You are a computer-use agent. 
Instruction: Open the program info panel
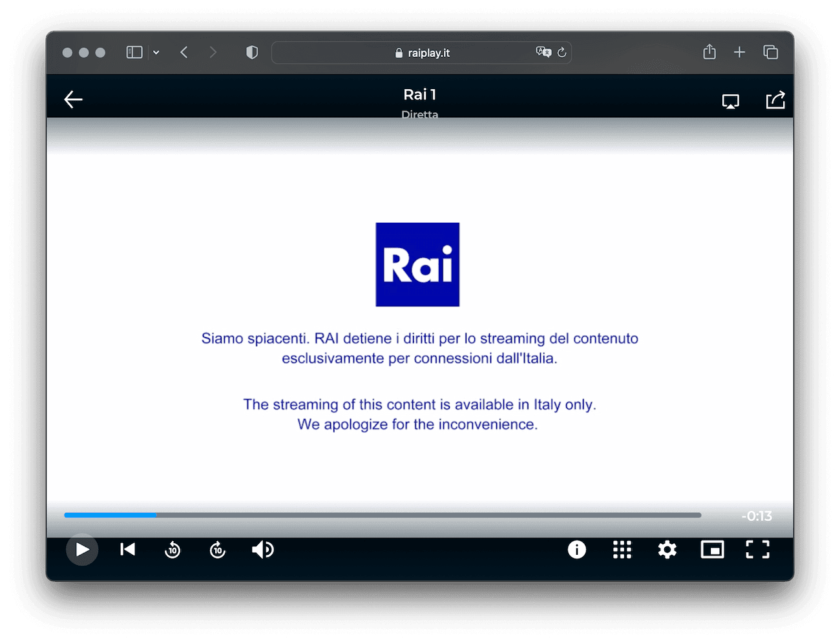click(x=577, y=550)
